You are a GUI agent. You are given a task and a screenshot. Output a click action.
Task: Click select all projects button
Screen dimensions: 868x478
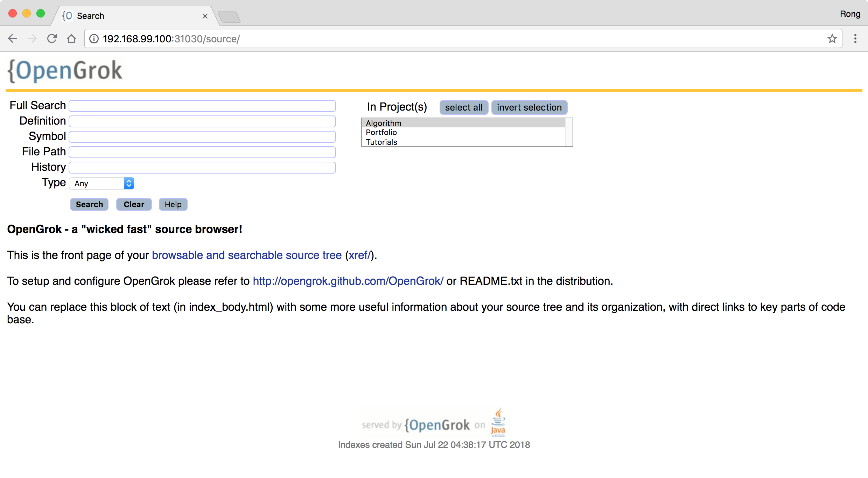tap(464, 107)
